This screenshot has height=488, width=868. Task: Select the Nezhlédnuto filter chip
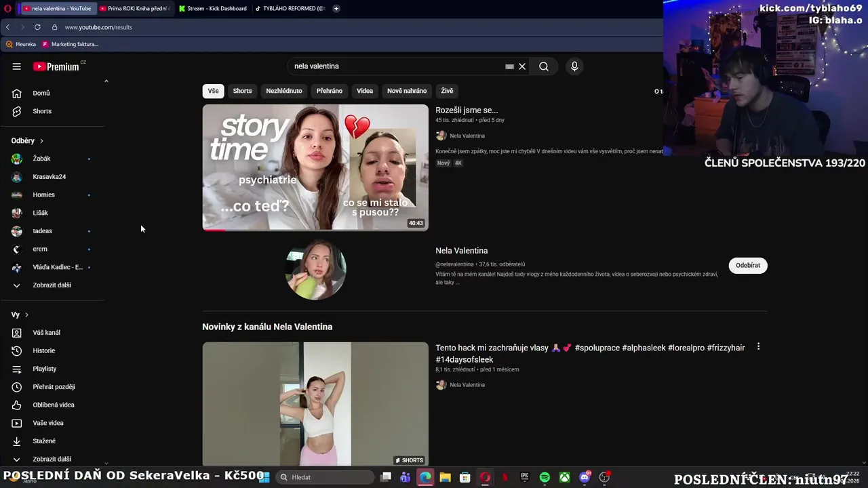click(x=284, y=91)
